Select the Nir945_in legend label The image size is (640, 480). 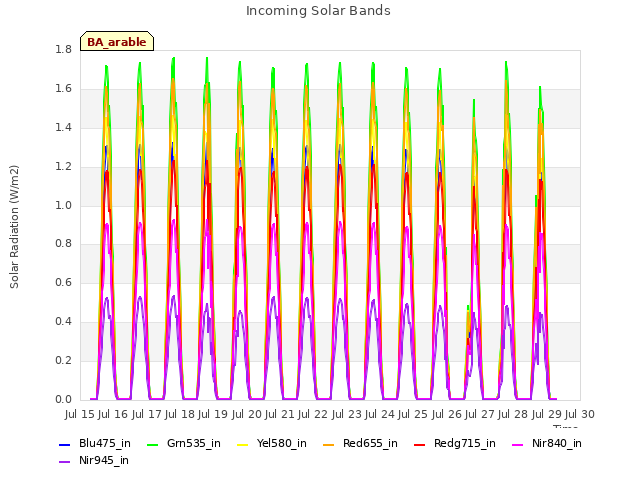(x=104, y=460)
